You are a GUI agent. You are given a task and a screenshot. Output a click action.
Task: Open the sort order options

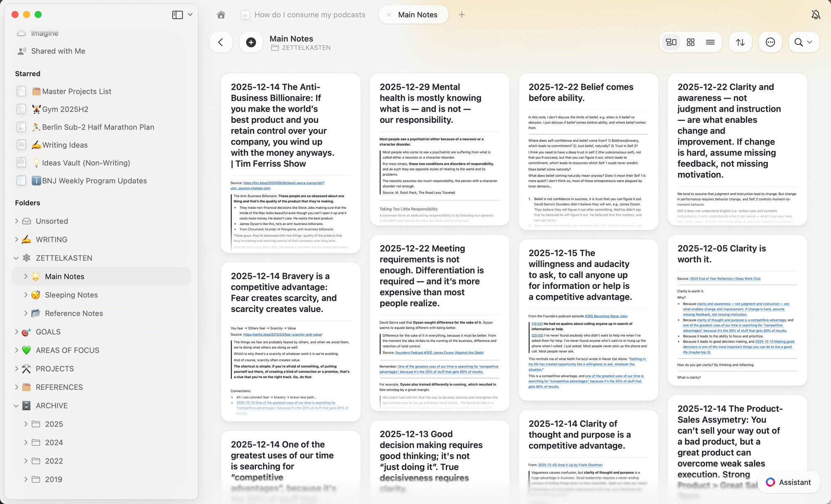coord(740,42)
